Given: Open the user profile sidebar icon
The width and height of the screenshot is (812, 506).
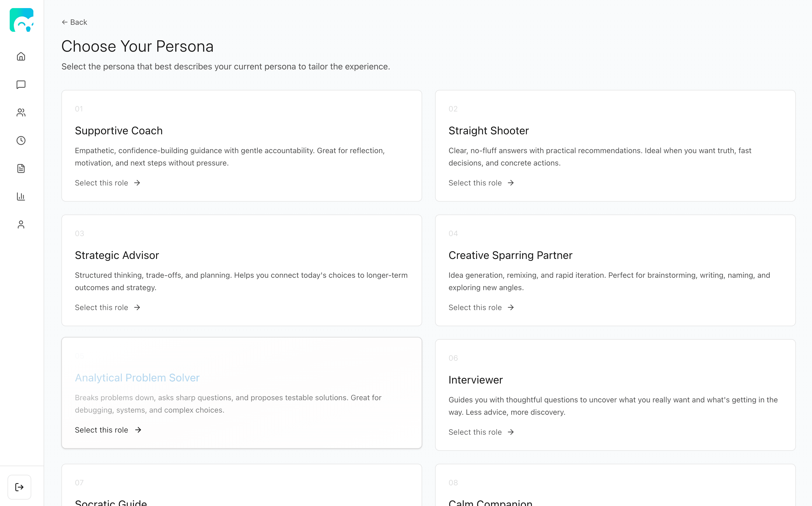Looking at the screenshot, I should (x=21, y=224).
